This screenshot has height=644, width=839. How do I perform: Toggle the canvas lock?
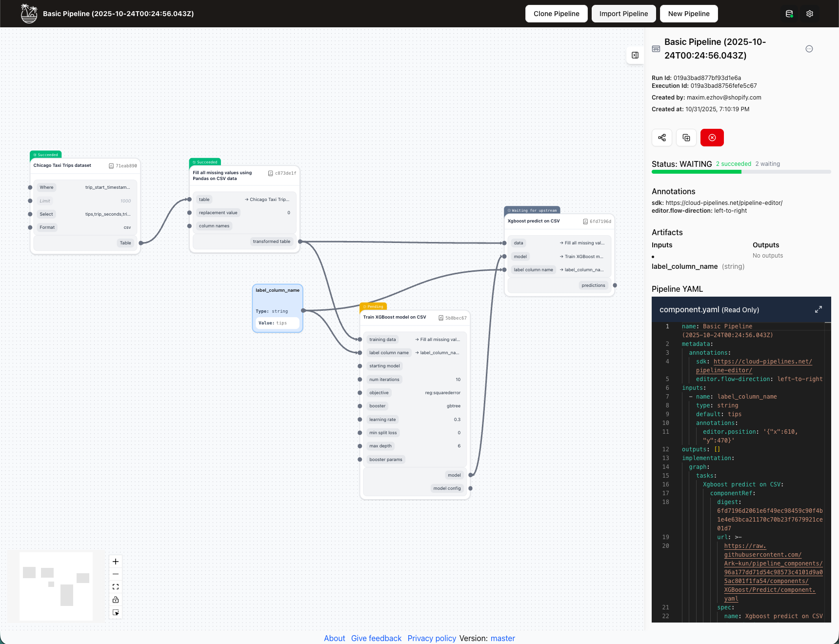click(116, 600)
